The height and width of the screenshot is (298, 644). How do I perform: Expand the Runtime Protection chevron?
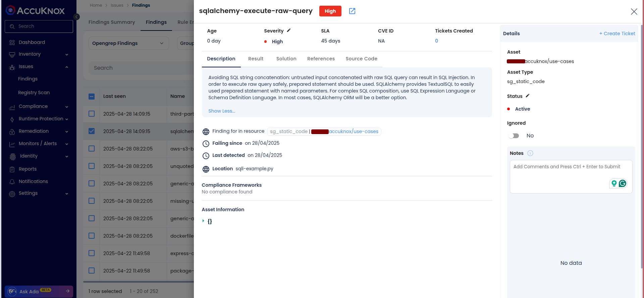67,119
